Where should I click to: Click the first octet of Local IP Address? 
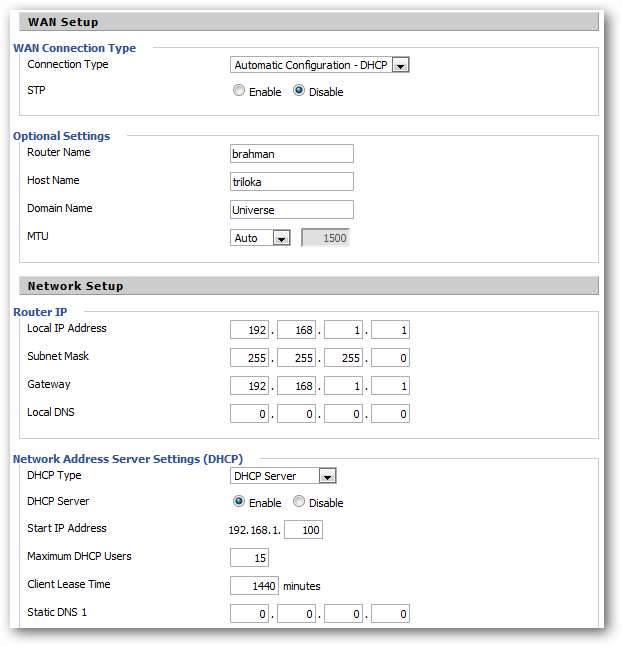[249, 330]
